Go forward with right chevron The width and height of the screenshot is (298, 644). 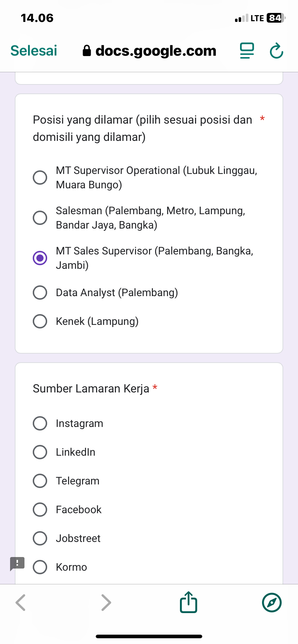pyautogui.click(x=106, y=602)
